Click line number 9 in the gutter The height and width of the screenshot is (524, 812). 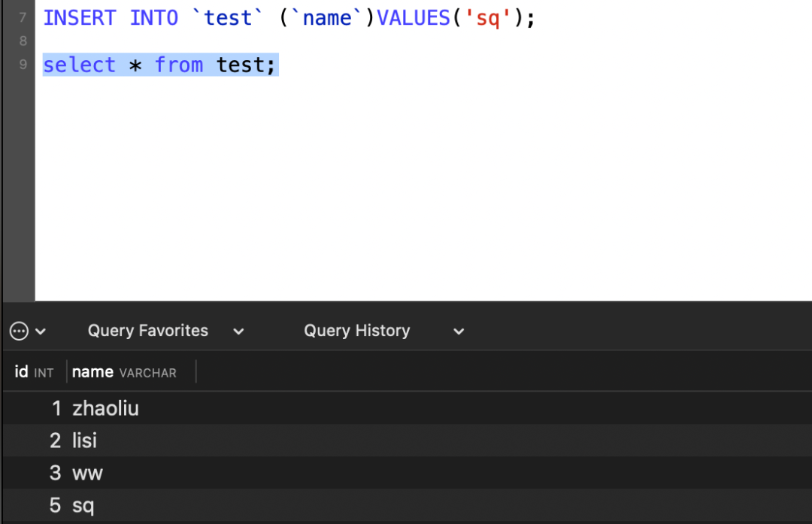point(23,65)
